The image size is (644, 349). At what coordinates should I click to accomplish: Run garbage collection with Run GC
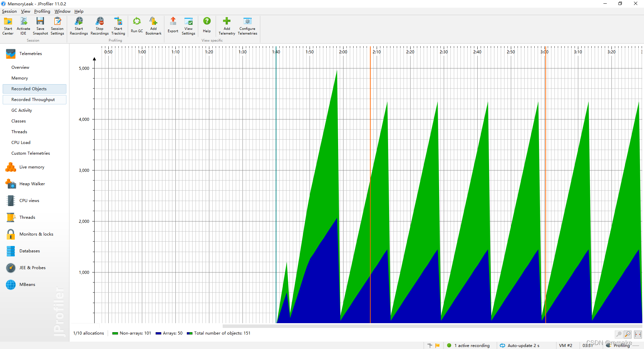[x=137, y=25]
